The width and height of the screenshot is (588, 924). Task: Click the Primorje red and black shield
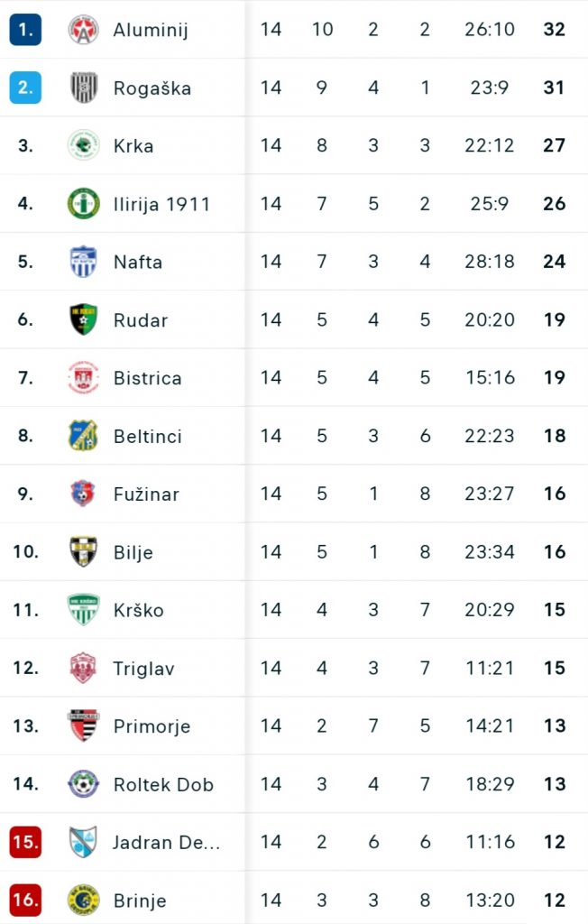(83, 725)
